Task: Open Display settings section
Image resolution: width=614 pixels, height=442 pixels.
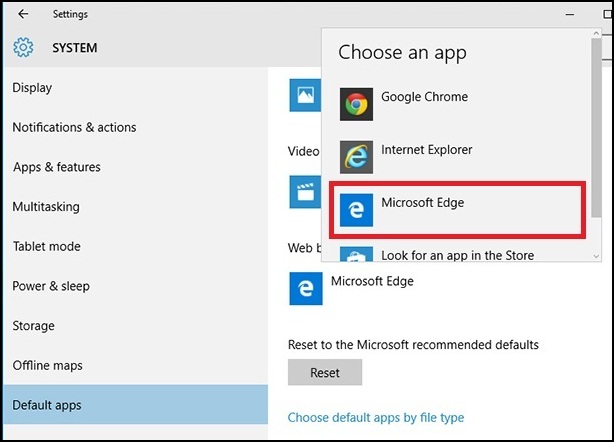Action: (32, 88)
